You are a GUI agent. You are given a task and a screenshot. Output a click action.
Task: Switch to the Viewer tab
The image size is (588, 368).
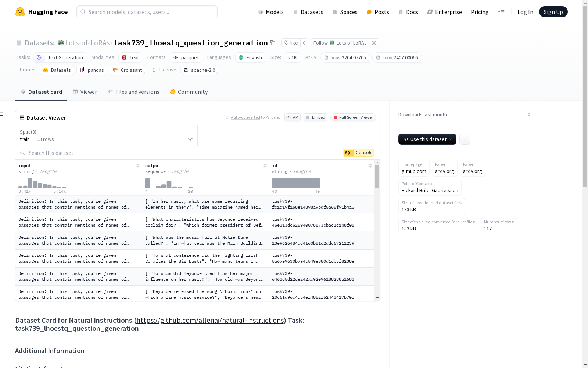tap(85, 92)
